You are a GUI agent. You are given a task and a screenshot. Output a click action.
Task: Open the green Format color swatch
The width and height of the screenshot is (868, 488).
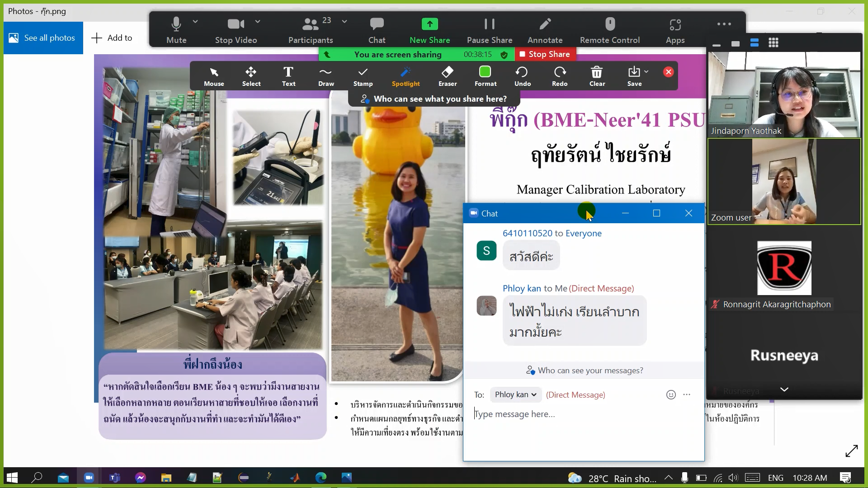485,71
